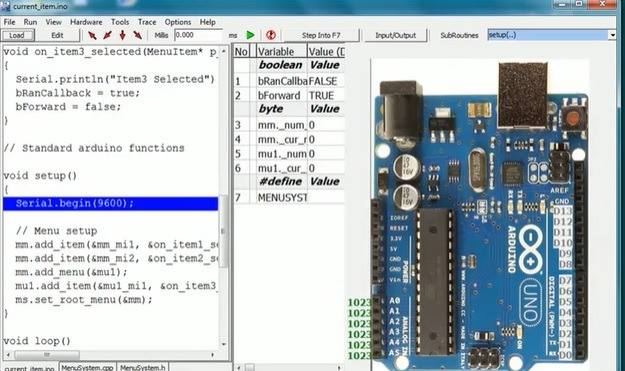
Task: Click 'bForward = false;' code line
Action: coord(68,107)
